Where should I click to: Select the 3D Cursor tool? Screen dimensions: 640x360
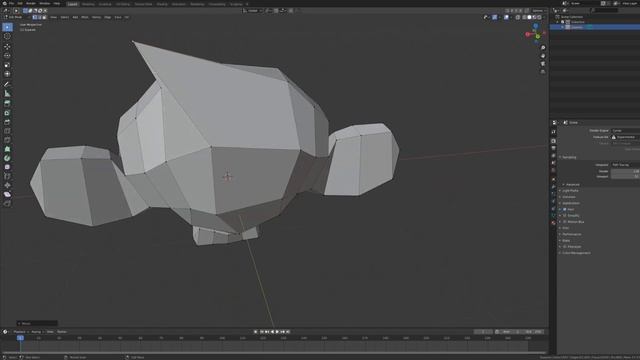pos(7,36)
